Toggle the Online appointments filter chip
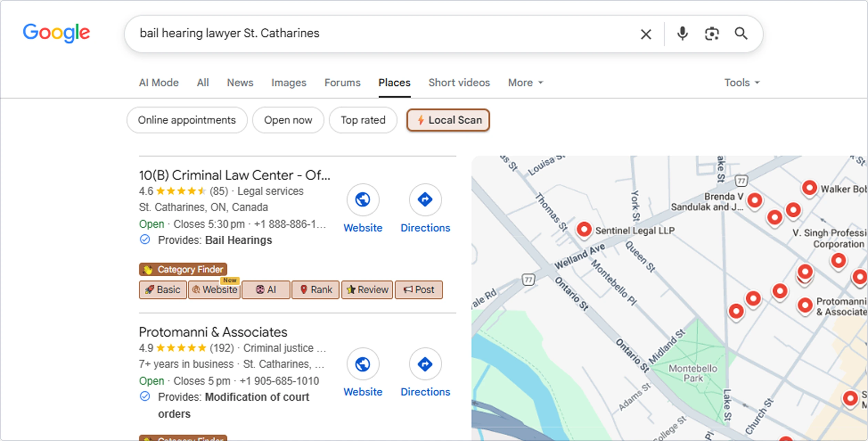This screenshot has width=868, height=441. coord(187,120)
